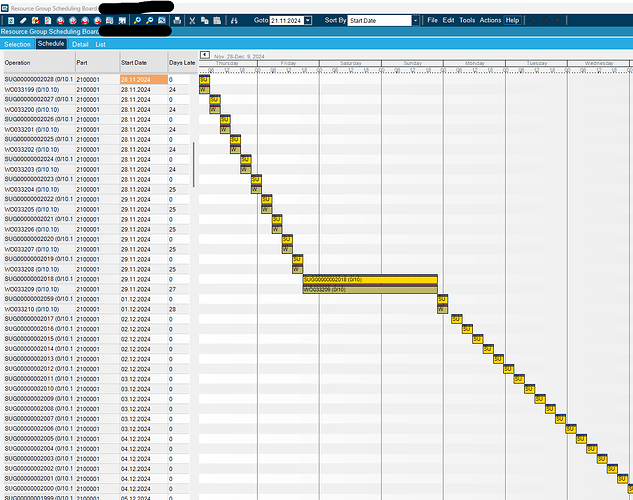The image size is (633, 500).
Task: Switch to the Selection tab
Action: pyautogui.click(x=17, y=44)
